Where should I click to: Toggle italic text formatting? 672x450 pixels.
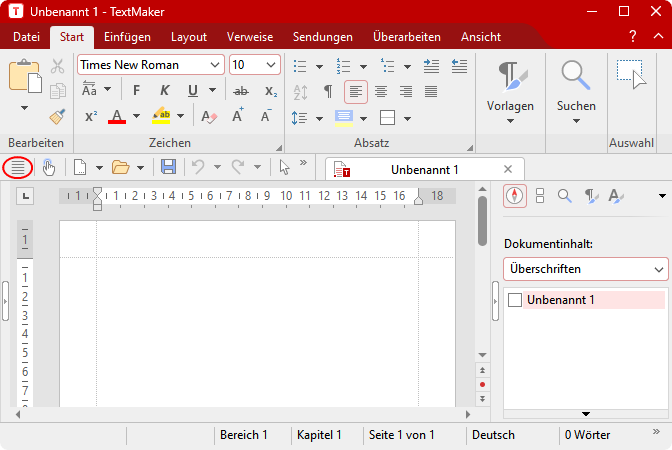pyautogui.click(x=164, y=91)
